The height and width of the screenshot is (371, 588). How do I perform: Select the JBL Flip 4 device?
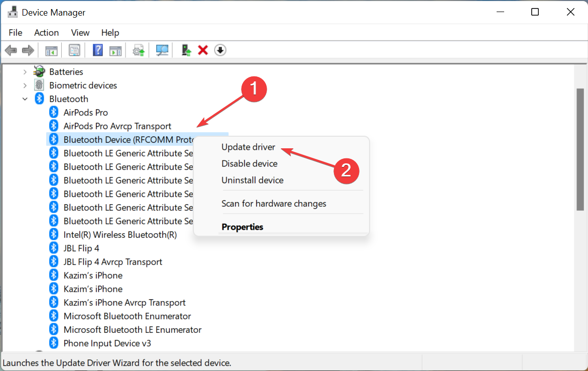pyautogui.click(x=81, y=248)
